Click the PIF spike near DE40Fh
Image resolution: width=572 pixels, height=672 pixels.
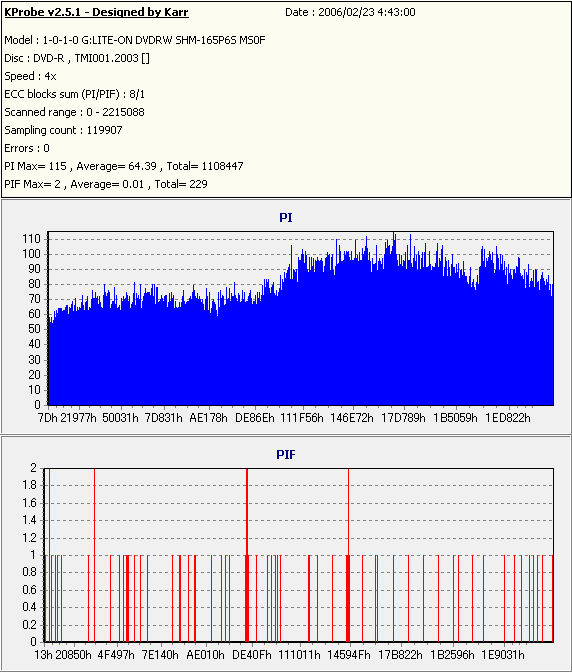pyautogui.click(x=247, y=555)
